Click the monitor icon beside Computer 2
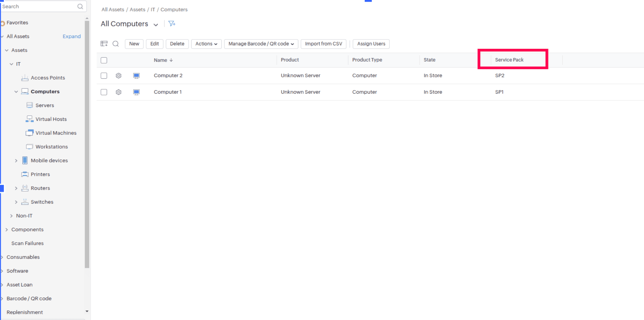The height and width of the screenshot is (320, 644). click(x=136, y=76)
